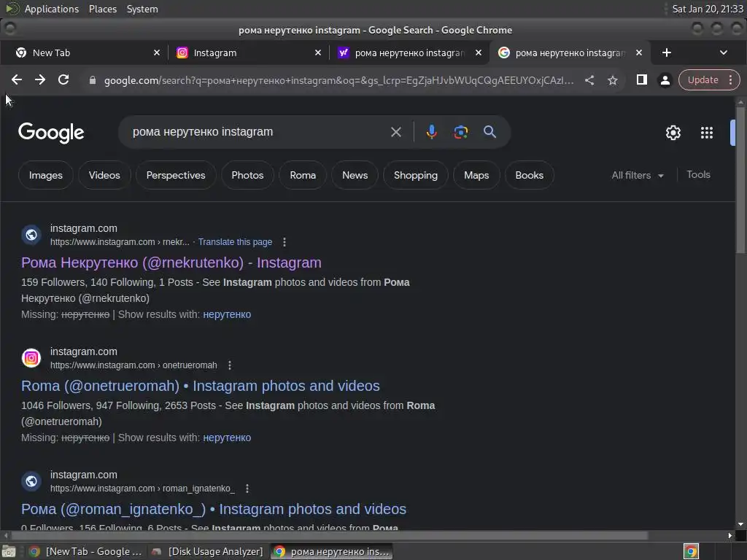Open Roma (@onetrueromah) Instagram result
This screenshot has height=560, width=747.
pos(201,386)
